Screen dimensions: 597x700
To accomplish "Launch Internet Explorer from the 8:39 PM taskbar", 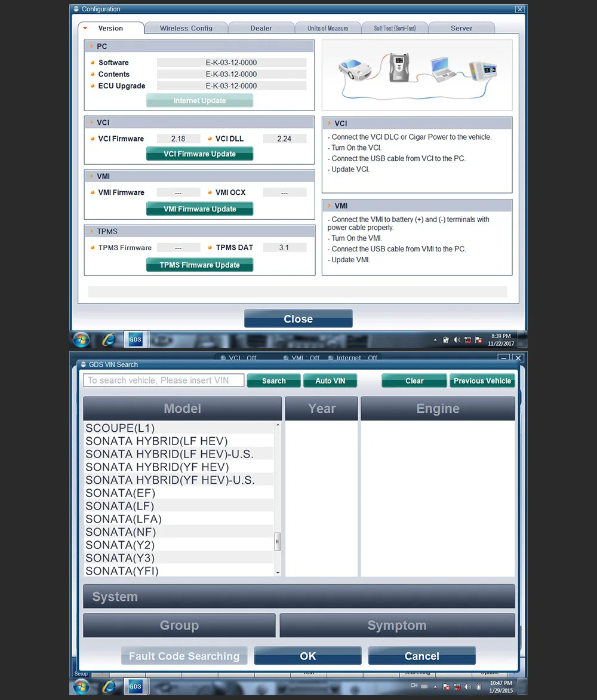I will coord(109,340).
